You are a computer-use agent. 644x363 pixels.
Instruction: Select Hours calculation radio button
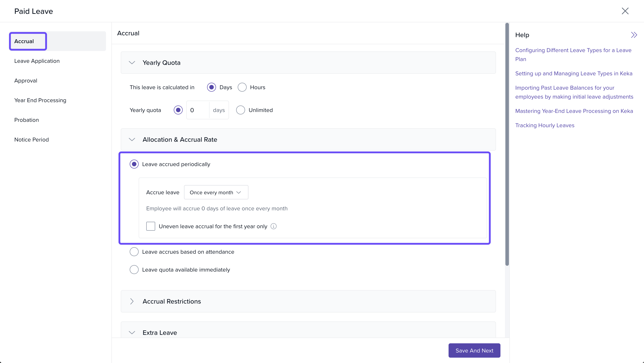pyautogui.click(x=242, y=87)
